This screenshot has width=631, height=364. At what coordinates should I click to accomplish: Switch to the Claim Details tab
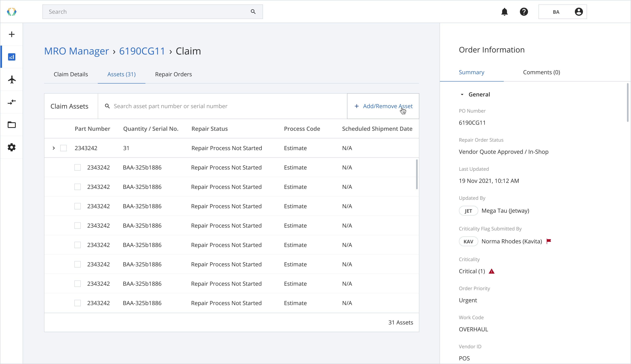[x=71, y=74]
